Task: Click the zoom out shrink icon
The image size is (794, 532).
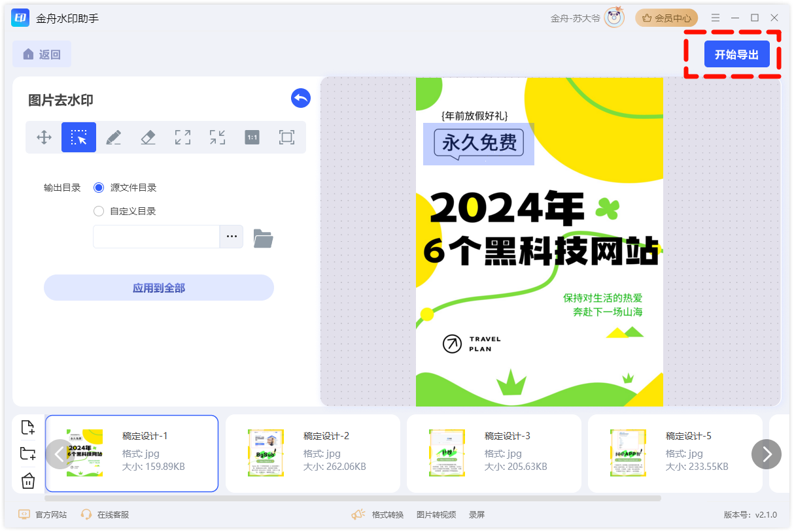Action: [217, 137]
